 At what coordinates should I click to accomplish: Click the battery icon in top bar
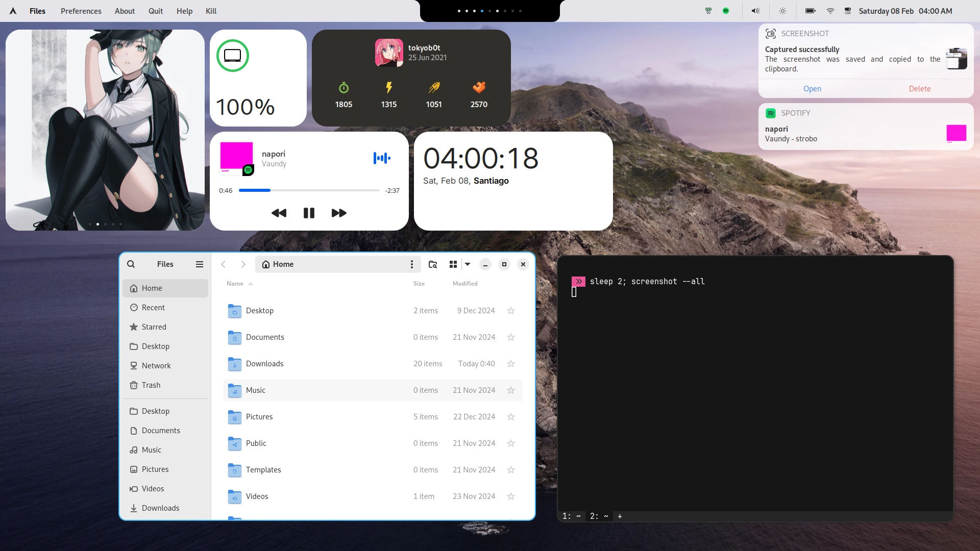pos(811,11)
